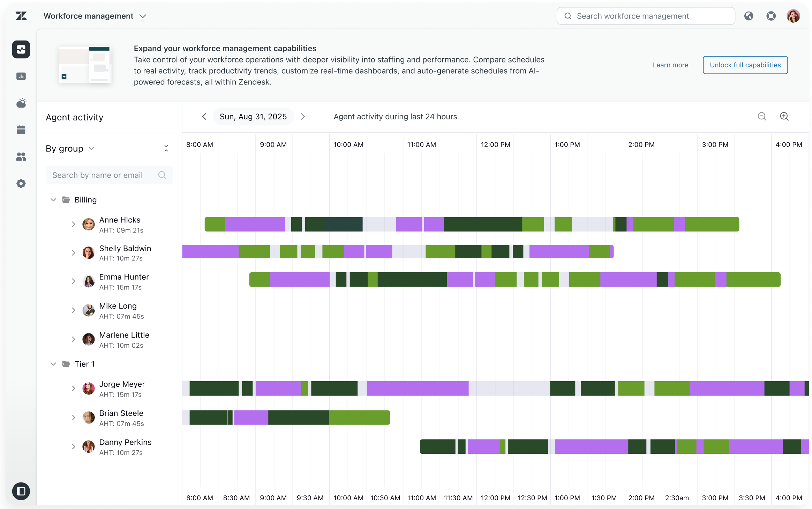This screenshot has width=812, height=509.
Task: Click Shelly Baldwin avatar
Action: point(89,253)
